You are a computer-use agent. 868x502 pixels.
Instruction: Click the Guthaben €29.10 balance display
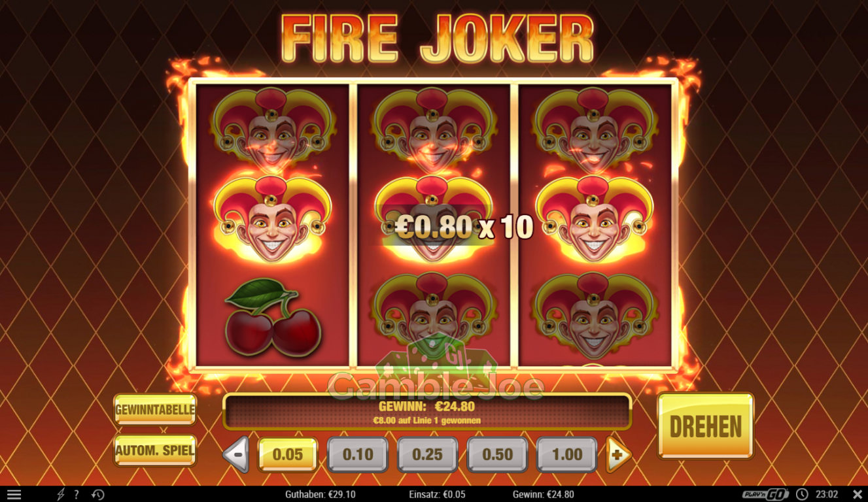tap(321, 495)
